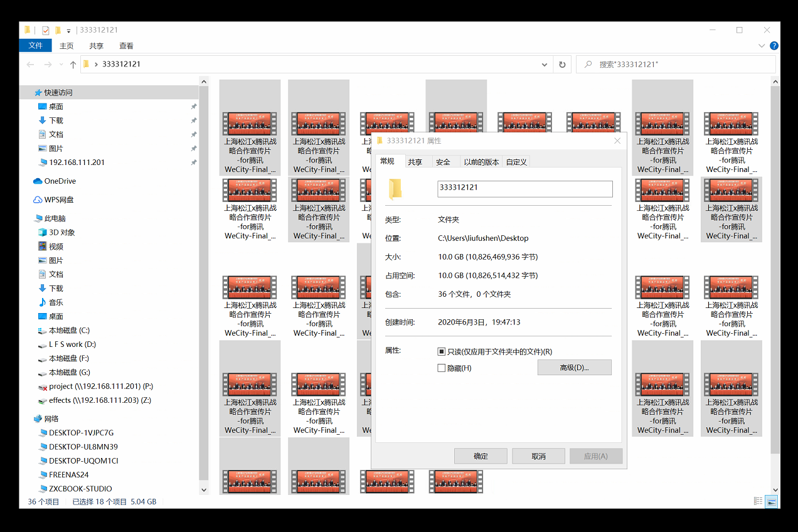This screenshot has width=798, height=532.
Task: Toggle the 隐藏 hidden checkbox
Action: [442, 368]
